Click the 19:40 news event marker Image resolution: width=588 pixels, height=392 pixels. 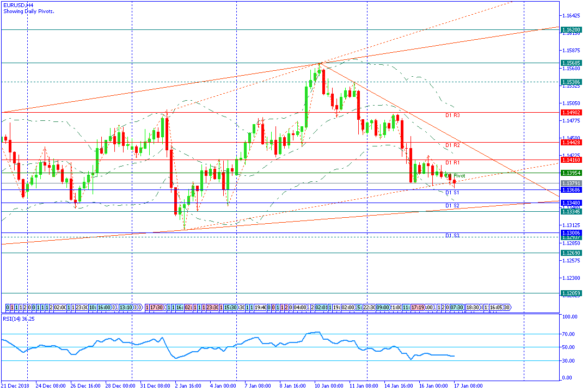pyautogui.click(x=261, y=308)
